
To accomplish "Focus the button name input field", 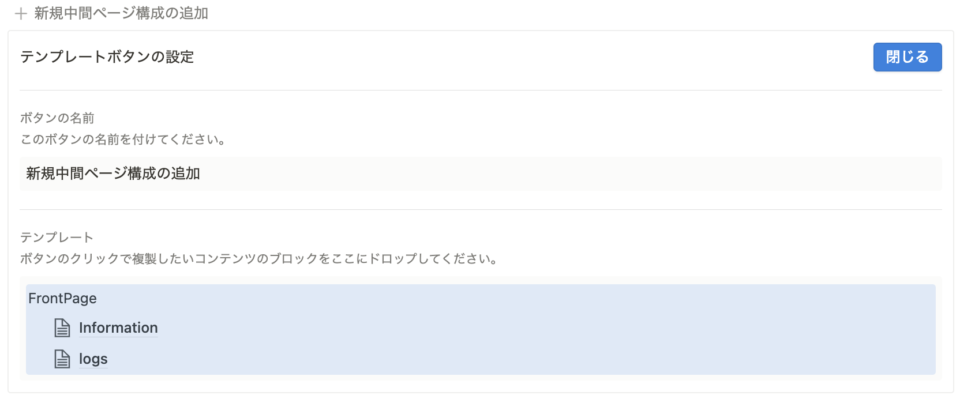I will pyautogui.click(x=481, y=174).
